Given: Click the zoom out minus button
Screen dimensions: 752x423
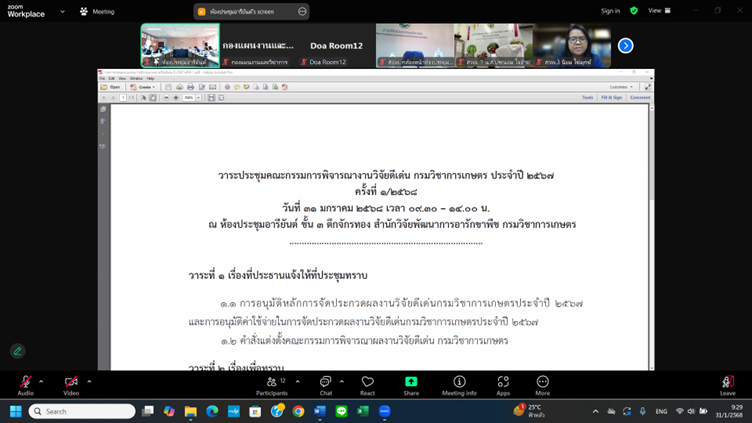Looking at the screenshot, I should (166, 98).
